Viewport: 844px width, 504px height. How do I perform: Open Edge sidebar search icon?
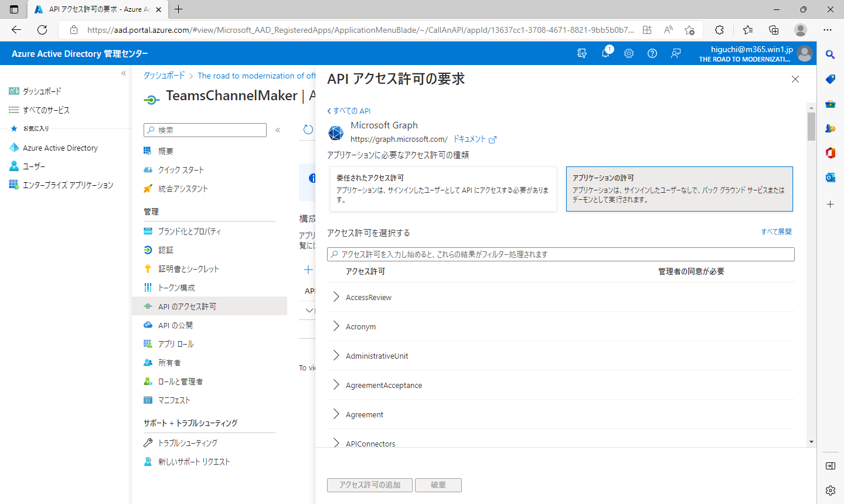tap(830, 55)
